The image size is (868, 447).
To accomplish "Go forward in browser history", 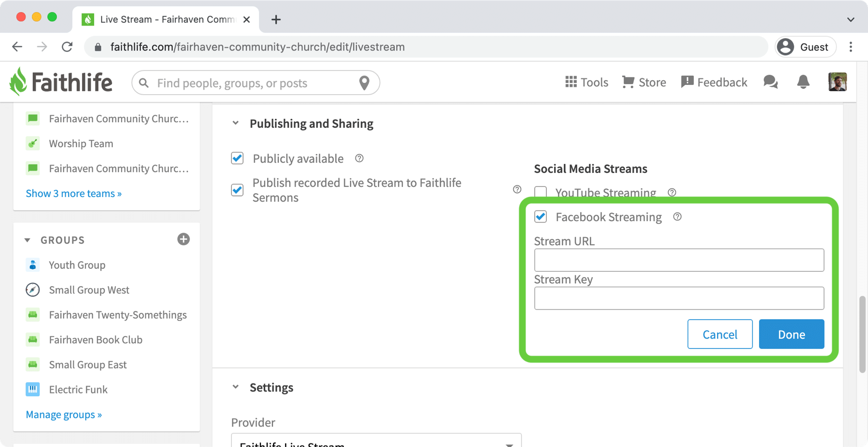I will pyautogui.click(x=42, y=47).
